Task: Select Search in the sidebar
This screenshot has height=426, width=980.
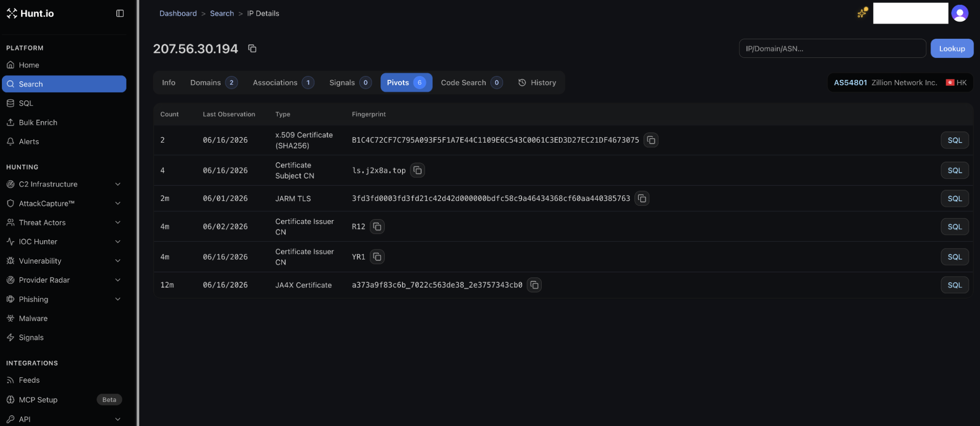Action: coord(64,84)
